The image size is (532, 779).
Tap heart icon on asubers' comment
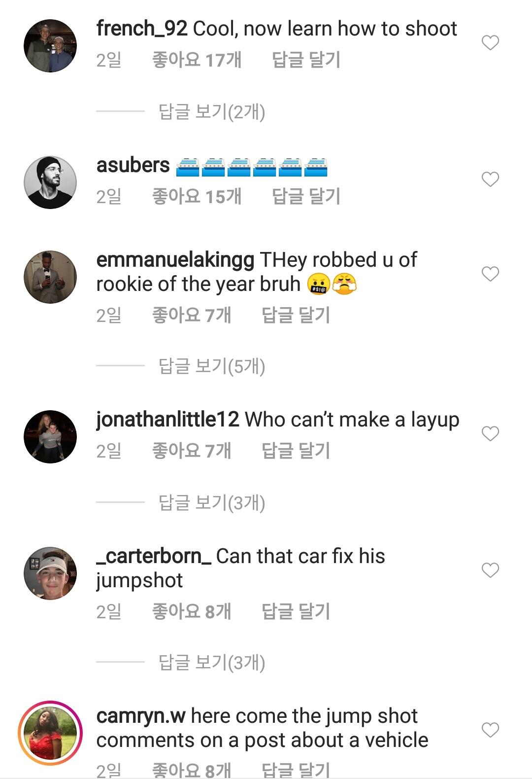[x=490, y=179]
